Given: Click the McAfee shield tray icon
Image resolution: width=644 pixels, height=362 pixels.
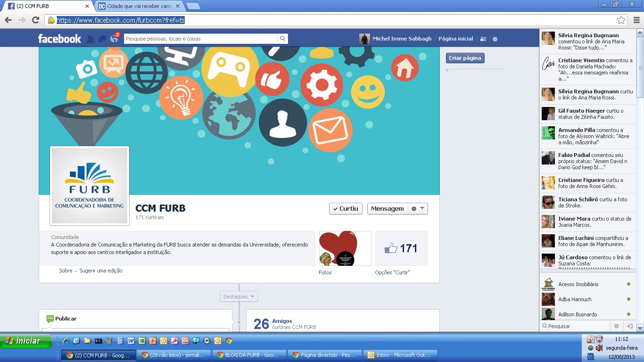Looking at the screenshot, I should point(599,339).
